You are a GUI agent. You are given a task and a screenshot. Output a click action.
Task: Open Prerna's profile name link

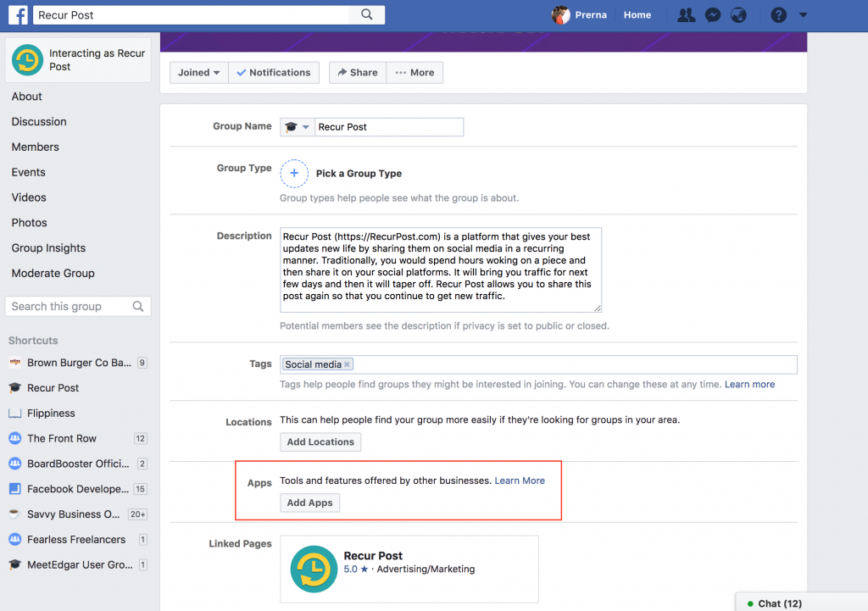pyautogui.click(x=591, y=15)
